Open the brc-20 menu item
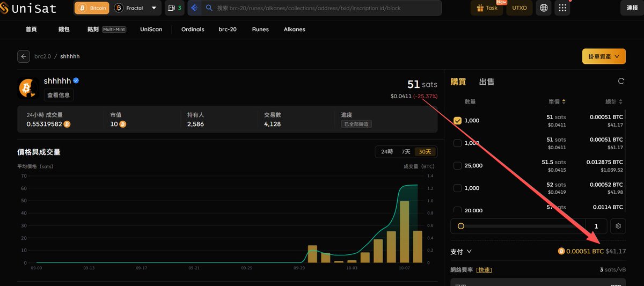The height and width of the screenshot is (286, 644). pos(228,30)
